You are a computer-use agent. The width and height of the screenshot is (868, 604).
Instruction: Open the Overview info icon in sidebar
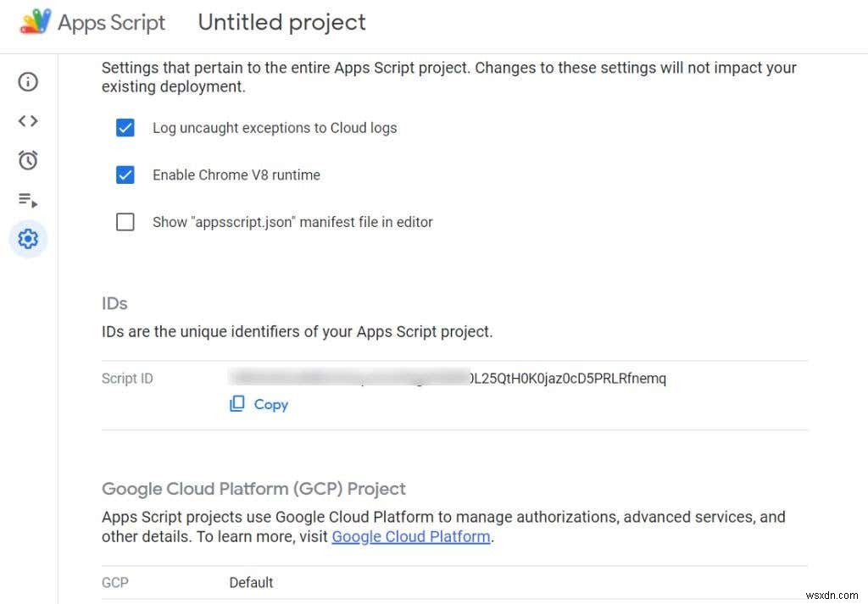28,82
